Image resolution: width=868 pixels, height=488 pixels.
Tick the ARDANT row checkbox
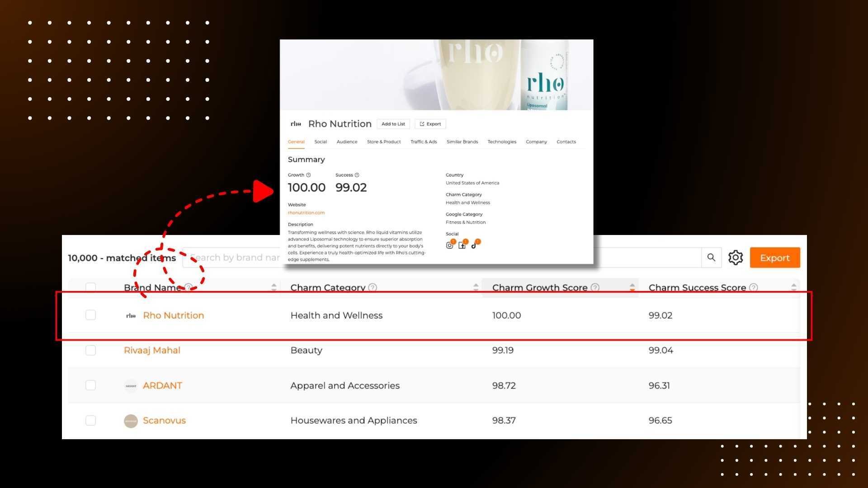(x=90, y=385)
